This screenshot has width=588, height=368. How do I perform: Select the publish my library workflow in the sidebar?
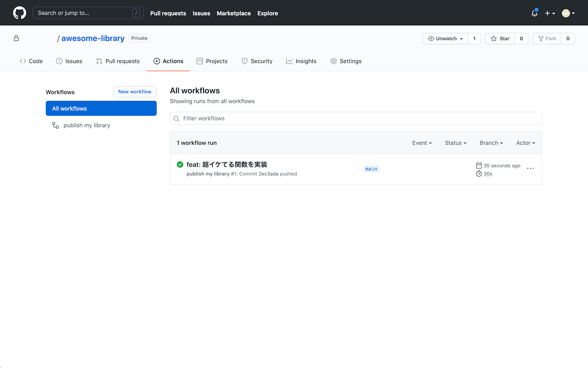[87, 125]
